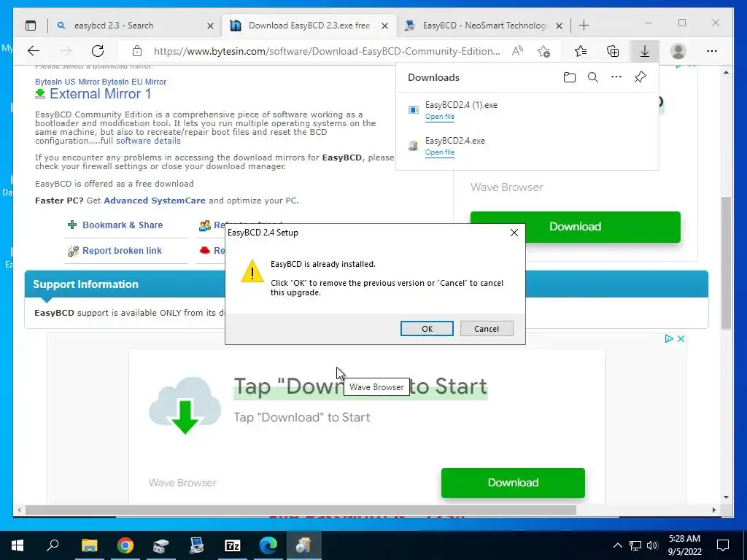Viewport: 747px width, 560px height.
Task: Switch to Microsoft Edge in taskbar
Action: (268, 545)
